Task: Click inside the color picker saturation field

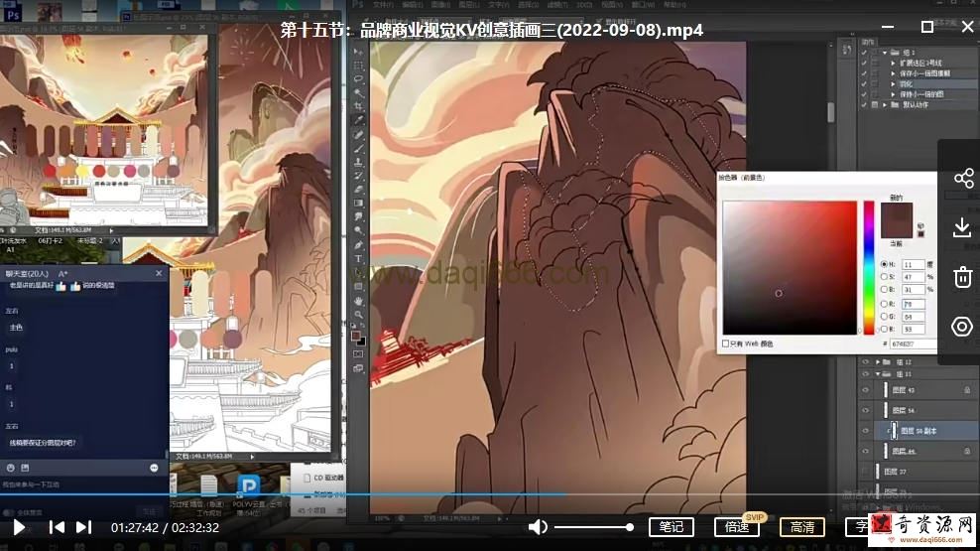Action: (x=790, y=268)
